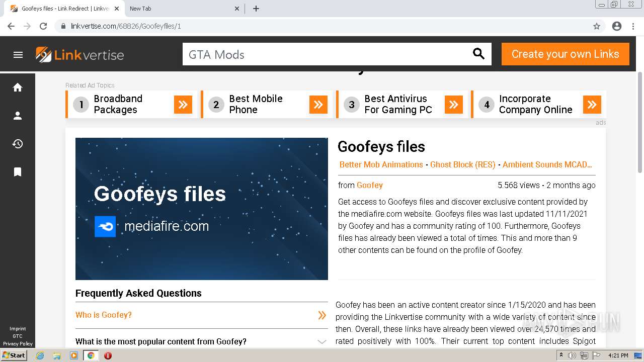Click the browser forward arrow
The height and width of the screenshot is (362, 644).
[x=27, y=26]
